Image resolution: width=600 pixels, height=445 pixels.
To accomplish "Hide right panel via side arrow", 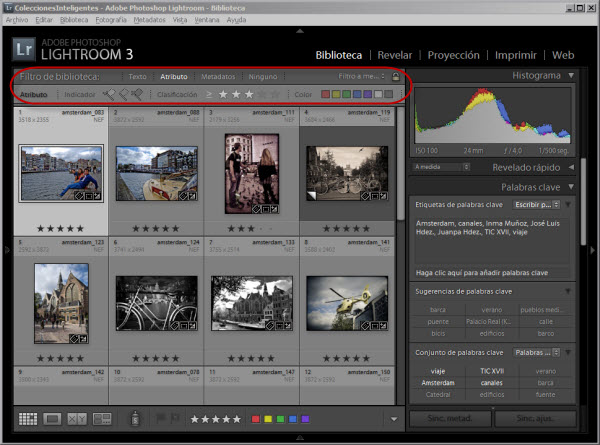I will tap(593, 250).
